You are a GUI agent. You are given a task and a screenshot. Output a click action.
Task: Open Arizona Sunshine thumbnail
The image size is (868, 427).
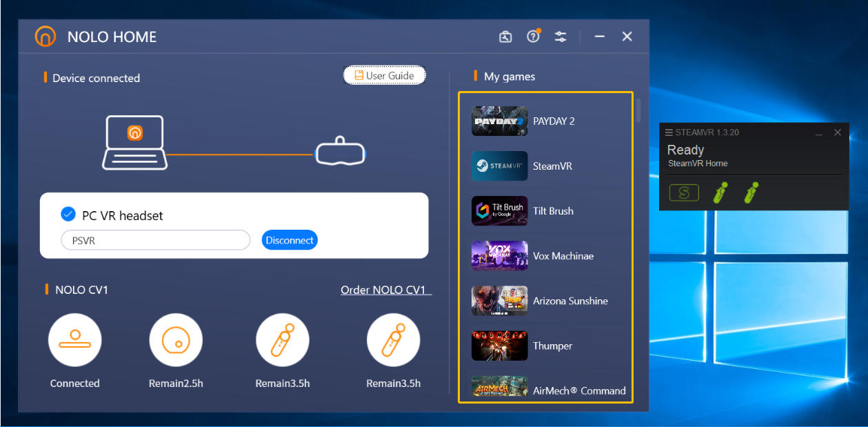[499, 301]
